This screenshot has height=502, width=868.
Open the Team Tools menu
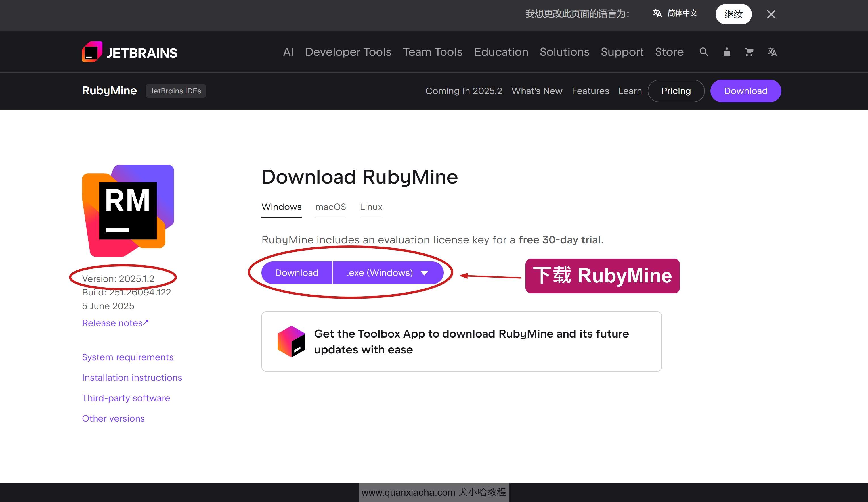(432, 52)
